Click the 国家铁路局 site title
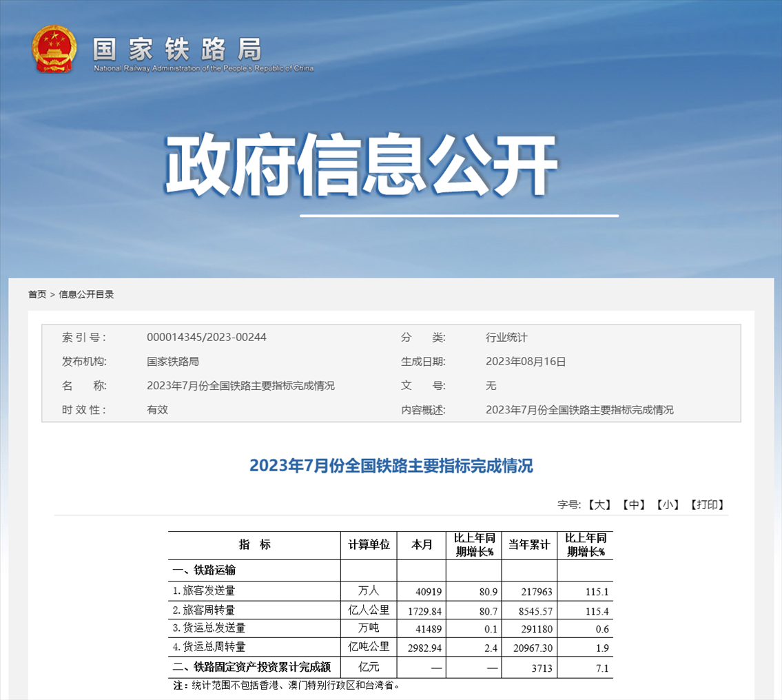 (x=177, y=49)
